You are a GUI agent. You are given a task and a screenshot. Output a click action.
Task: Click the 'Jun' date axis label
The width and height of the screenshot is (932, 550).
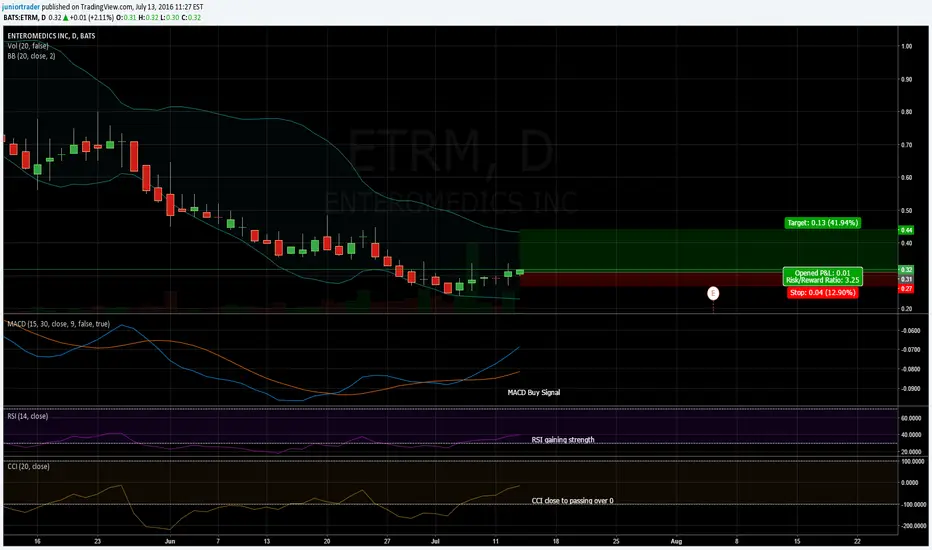tap(170, 542)
